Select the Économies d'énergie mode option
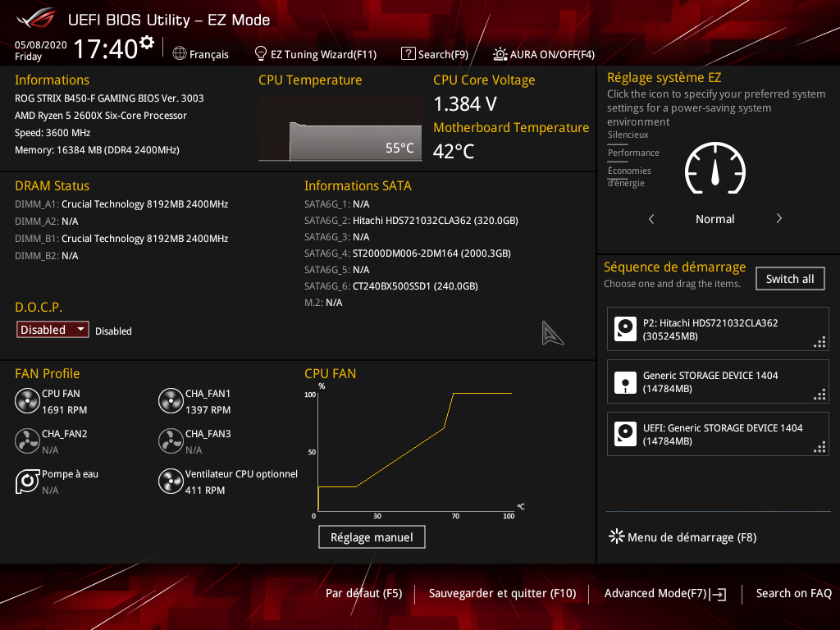Viewport: 840px width, 630px height. 629,177
